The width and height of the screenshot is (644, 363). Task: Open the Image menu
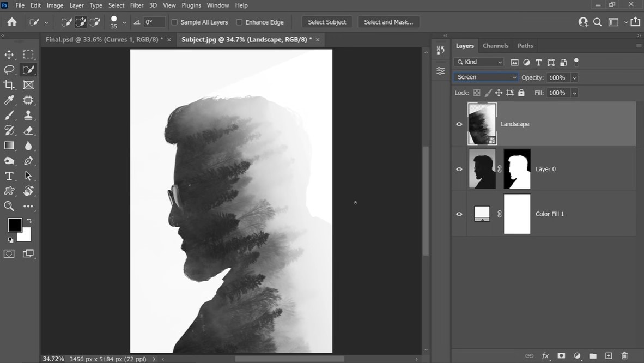pos(54,5)
